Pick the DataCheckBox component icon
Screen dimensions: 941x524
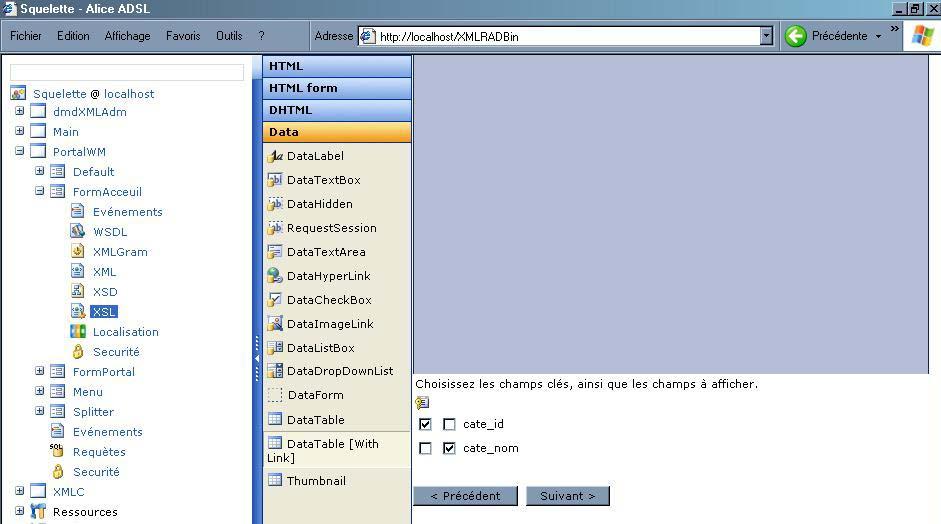[x=275, y=300]
